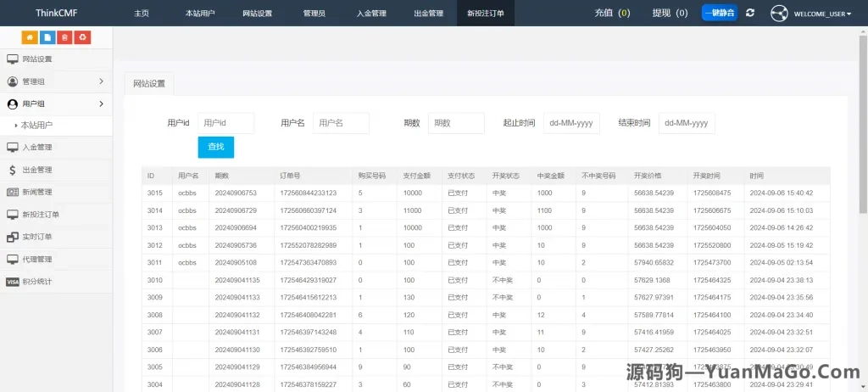The width and height of the screenshot is (868, 392).
Task: Open 本站用户 in top navigation
Action: [200, 14]
